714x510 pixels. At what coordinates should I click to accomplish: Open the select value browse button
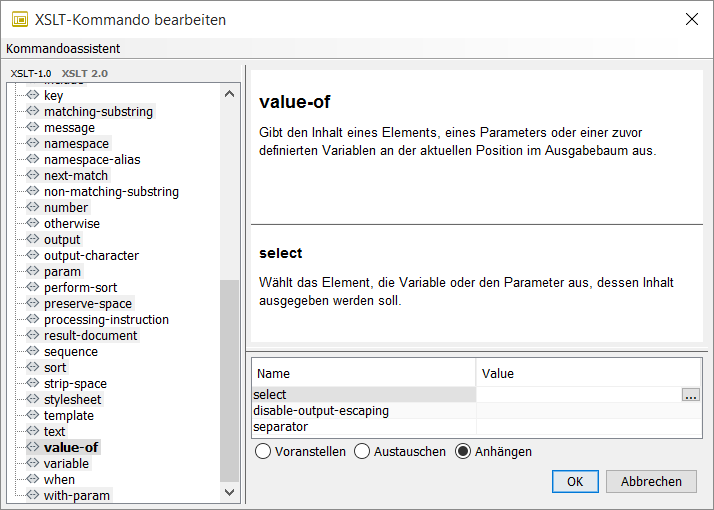[690, 395]
